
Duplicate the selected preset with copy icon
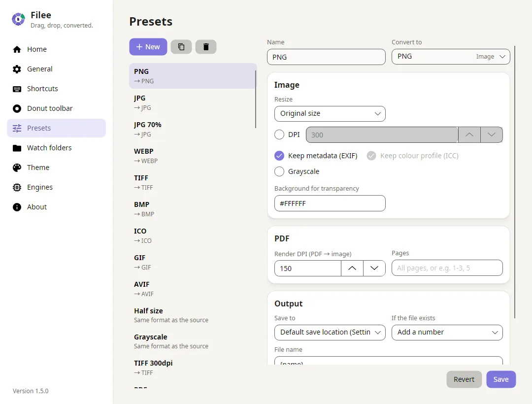click(x=181, y=47)
